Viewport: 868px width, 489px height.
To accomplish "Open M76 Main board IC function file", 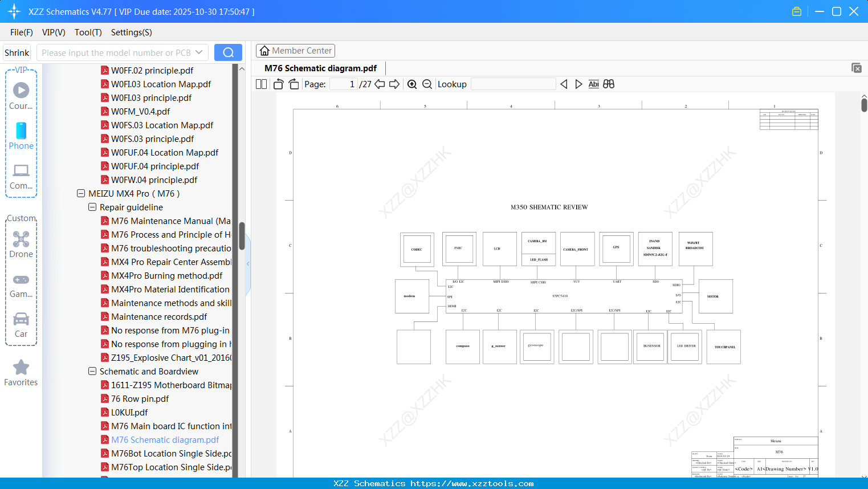I will point(169,426).
